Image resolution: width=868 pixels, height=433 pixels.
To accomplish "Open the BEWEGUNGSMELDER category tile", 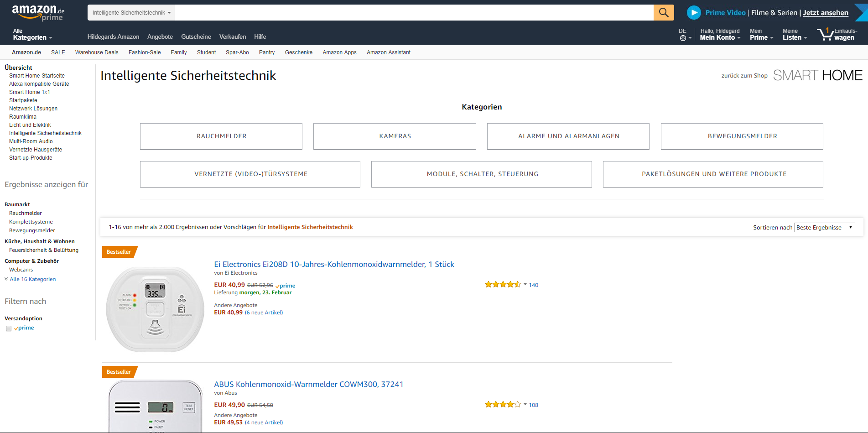I will tap(742, 136).
